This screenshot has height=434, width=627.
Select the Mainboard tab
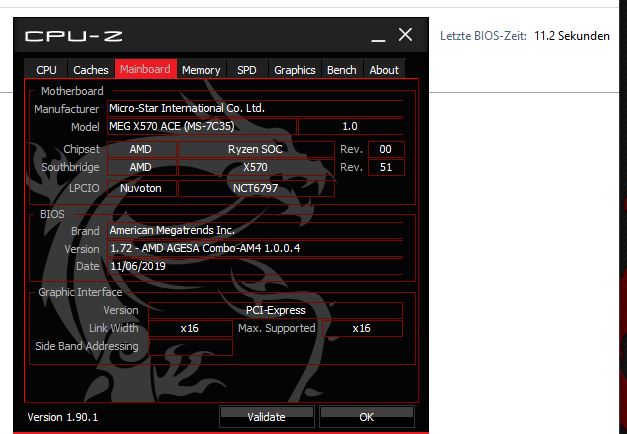click(x=146, y=69)
